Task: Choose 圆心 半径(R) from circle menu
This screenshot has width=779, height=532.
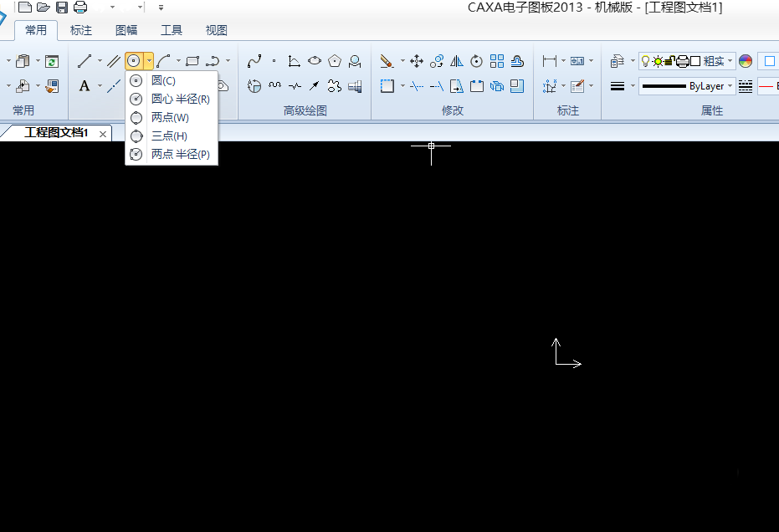Action: coord(172,99)
